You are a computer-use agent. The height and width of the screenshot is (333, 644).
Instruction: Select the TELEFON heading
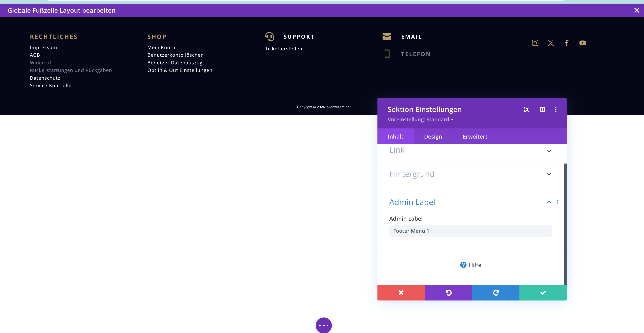pyautogui.click(x=416, y=54)
